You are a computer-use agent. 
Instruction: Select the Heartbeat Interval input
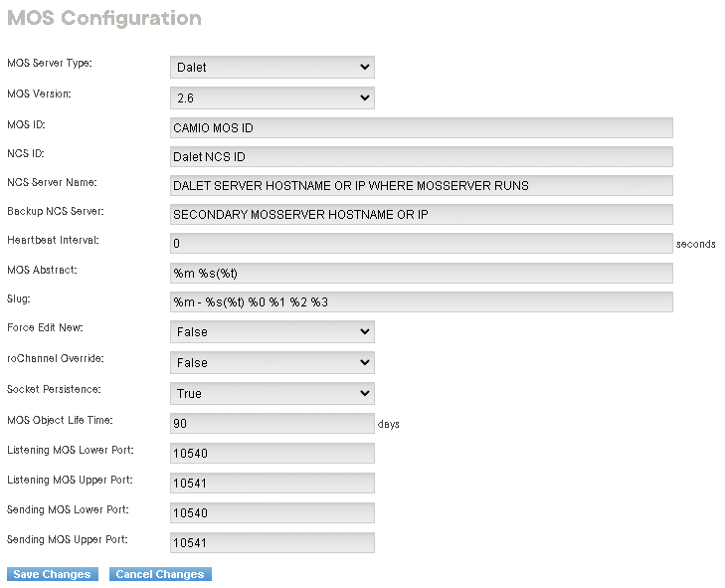coord(422,244)
